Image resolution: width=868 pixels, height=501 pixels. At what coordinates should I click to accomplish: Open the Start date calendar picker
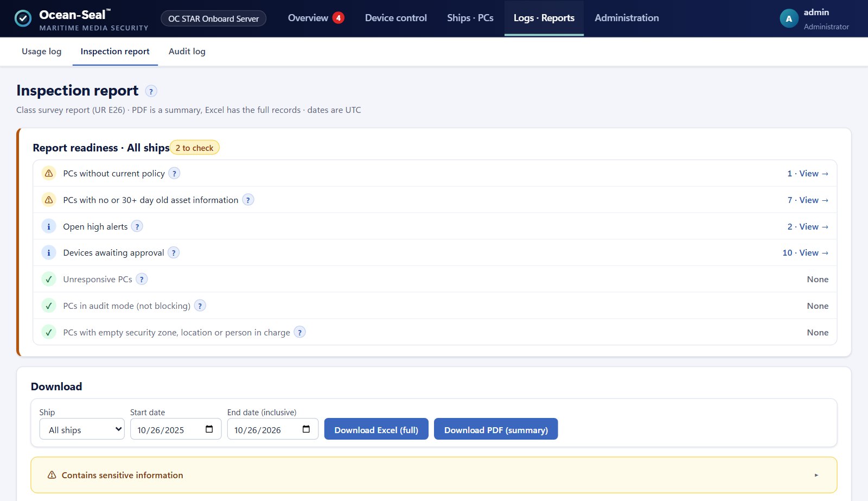209,429
